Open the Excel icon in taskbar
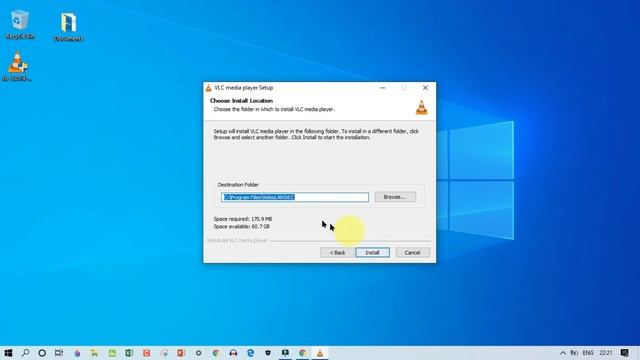The image size is (640, 360). point(129,353)
